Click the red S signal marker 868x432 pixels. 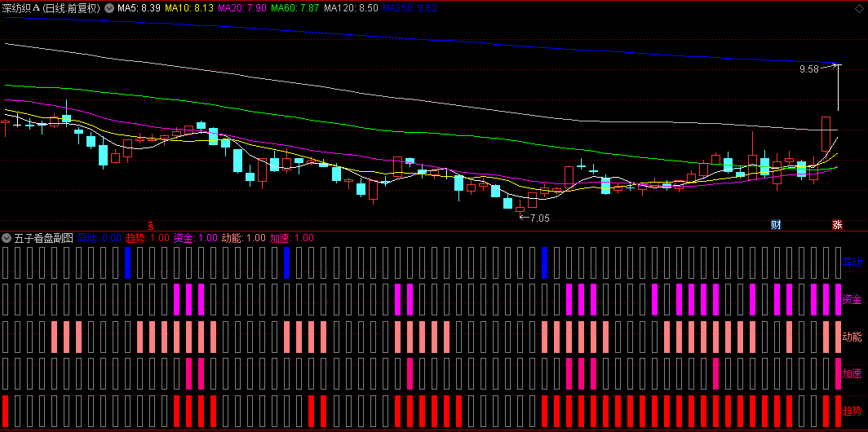coord(149,225)
